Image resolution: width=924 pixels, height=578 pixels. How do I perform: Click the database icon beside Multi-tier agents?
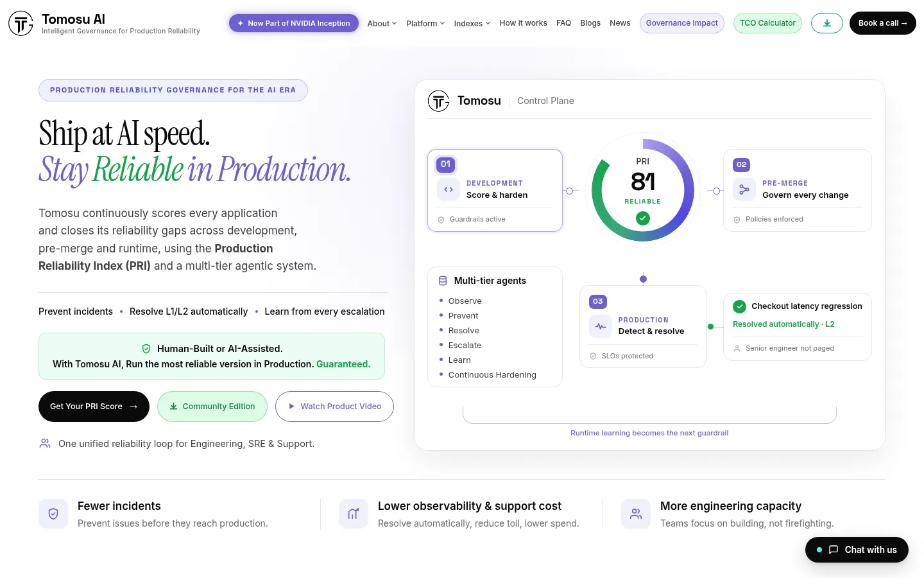point(443,281)
